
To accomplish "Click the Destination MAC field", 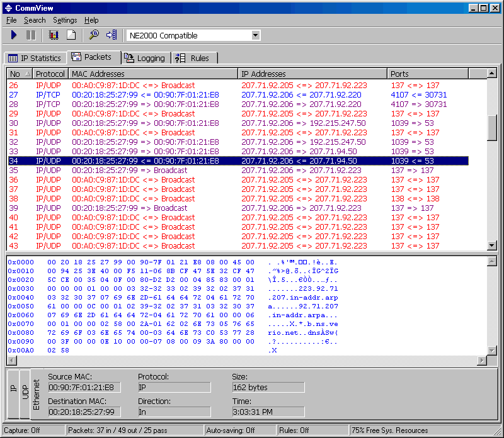I will (84, 412).
